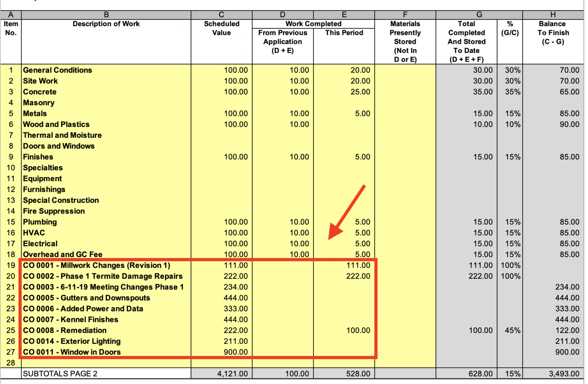Select 'CO 0003 - 6-11-19 Meeting Changes Phase 1'
The height and width of the screenshot is (384, 588).
pyautogui.click(x=106, y=287)
